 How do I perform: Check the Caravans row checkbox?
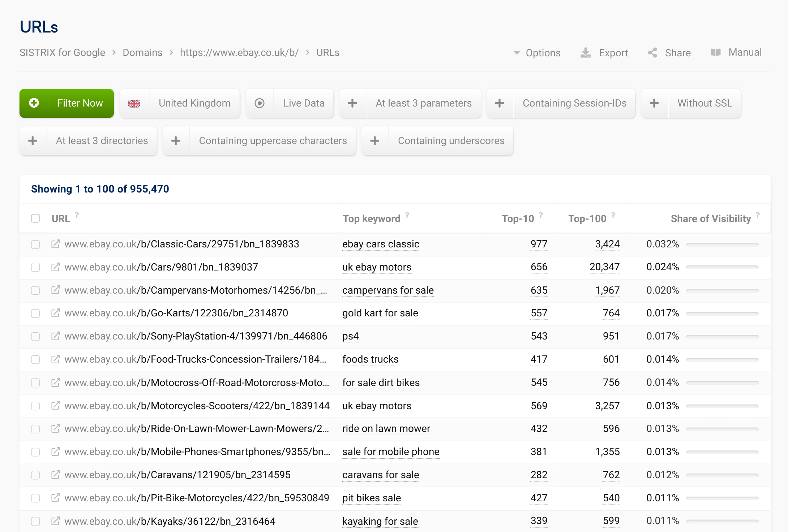point(35,475)
